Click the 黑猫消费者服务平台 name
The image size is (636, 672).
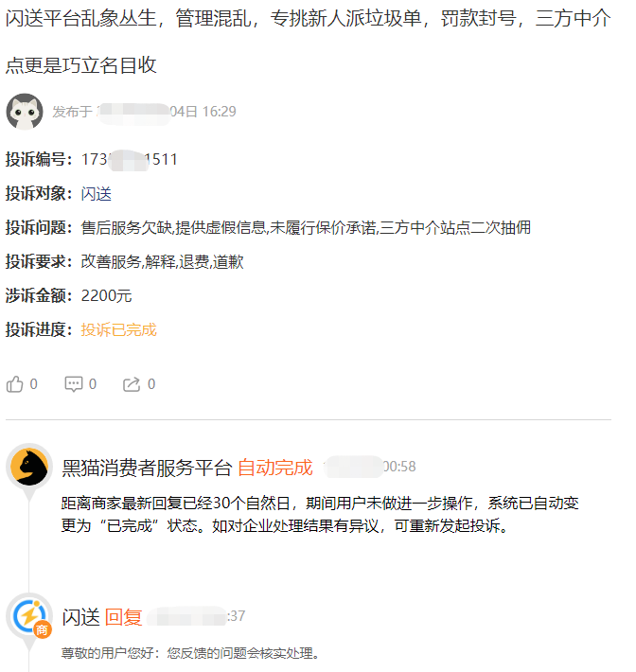147,468
